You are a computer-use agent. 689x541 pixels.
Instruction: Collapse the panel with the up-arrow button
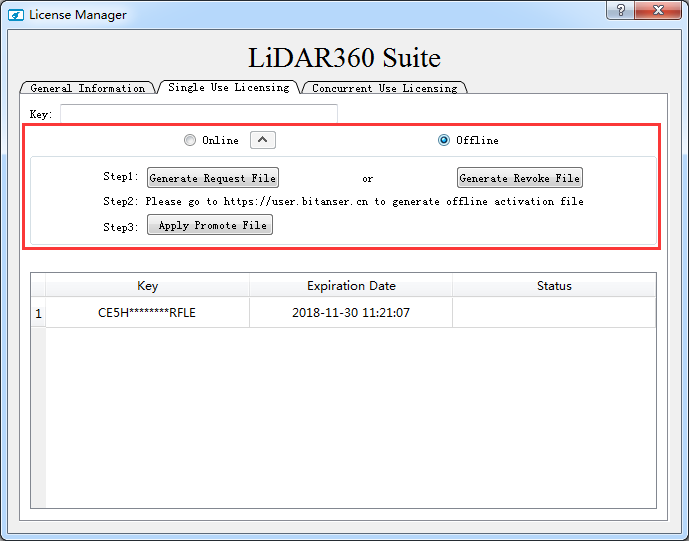tap(262, 140)
